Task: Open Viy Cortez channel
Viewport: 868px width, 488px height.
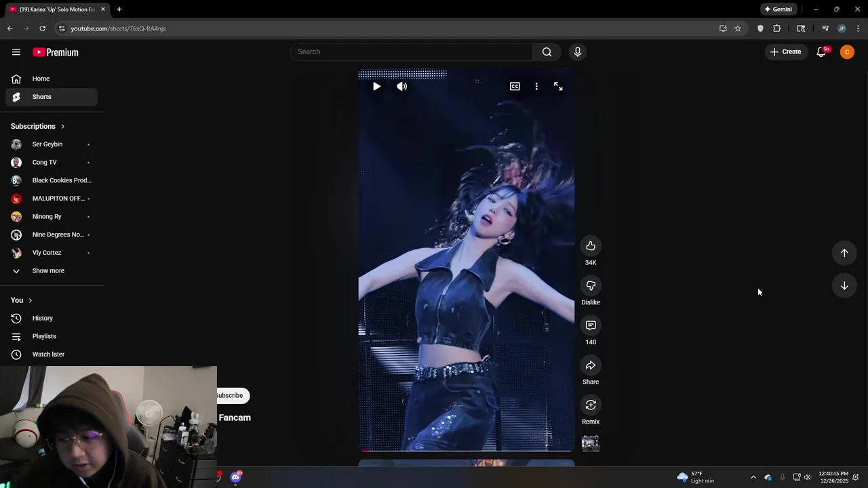Action: tap(52, 253)
